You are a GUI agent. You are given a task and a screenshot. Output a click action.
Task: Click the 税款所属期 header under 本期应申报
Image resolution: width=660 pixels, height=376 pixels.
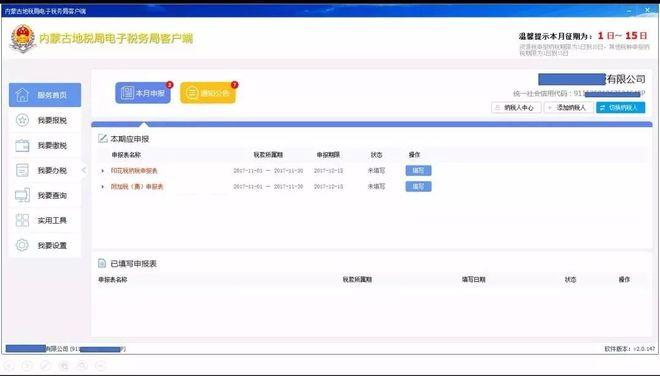coord(268,155)
